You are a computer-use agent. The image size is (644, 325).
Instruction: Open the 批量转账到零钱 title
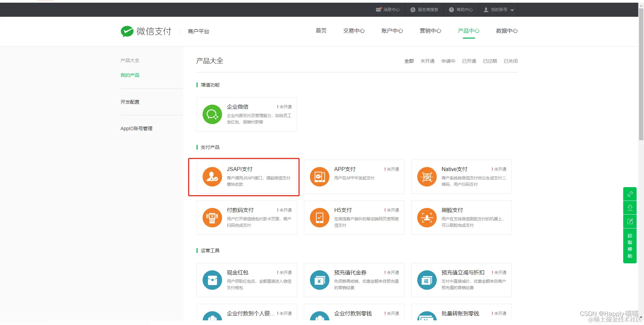pyautogui.click(x=460, y=314)
